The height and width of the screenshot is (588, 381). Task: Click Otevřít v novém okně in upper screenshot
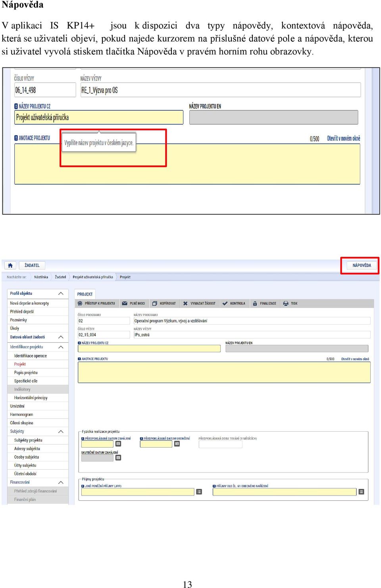[x=344, y=138]
